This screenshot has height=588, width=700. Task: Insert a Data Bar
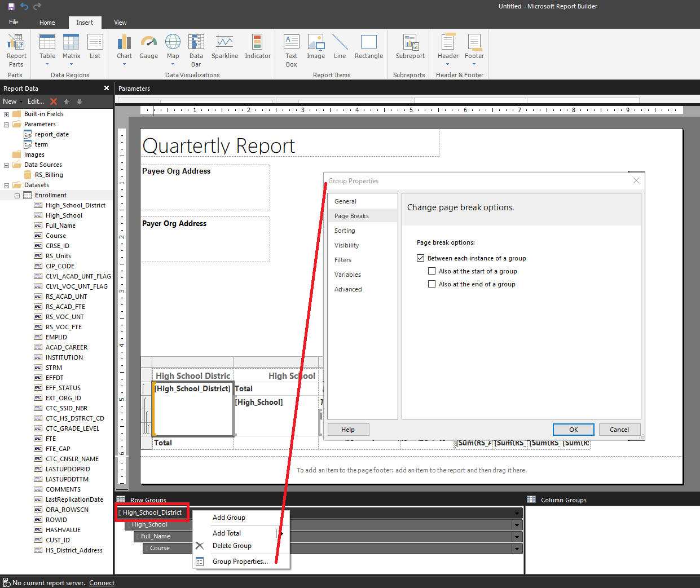[x=196, y=50]
